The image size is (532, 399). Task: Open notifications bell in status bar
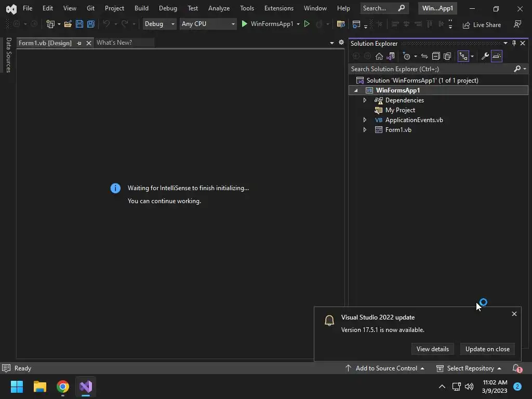click(x=517, y=368)
